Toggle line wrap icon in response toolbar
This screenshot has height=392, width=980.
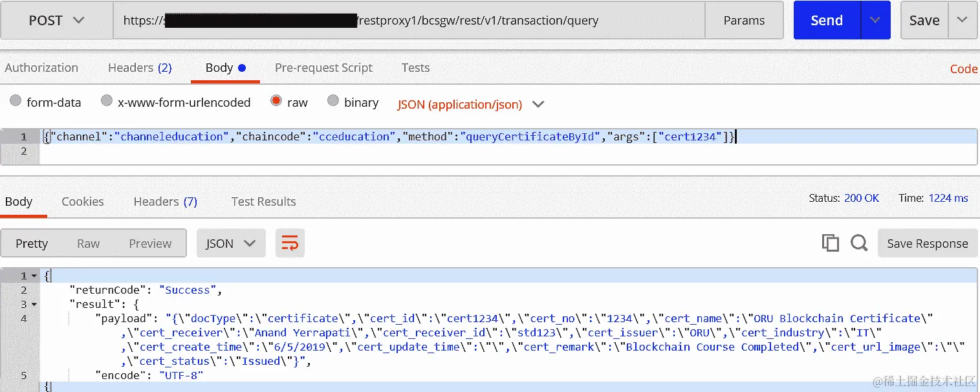click(290, 243)
